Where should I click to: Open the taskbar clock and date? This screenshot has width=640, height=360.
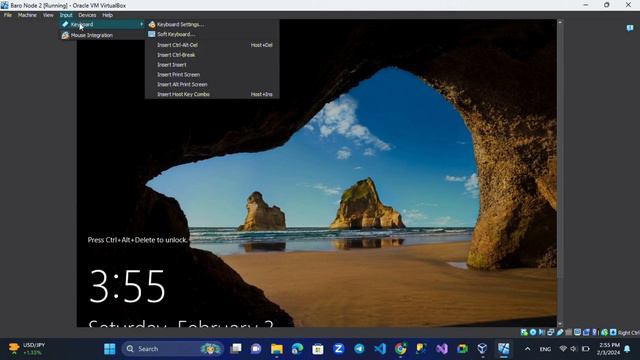608,349
